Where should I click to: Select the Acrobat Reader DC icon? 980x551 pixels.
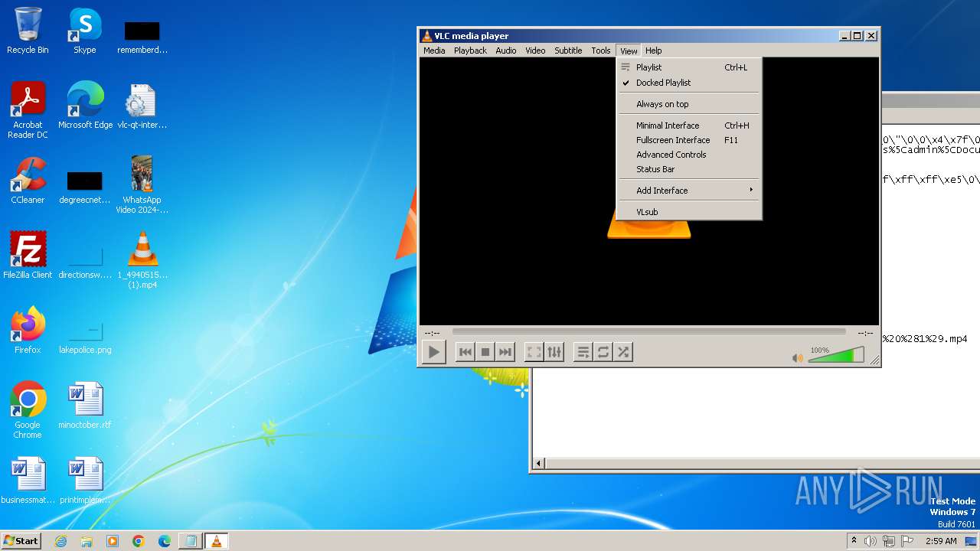28,110
